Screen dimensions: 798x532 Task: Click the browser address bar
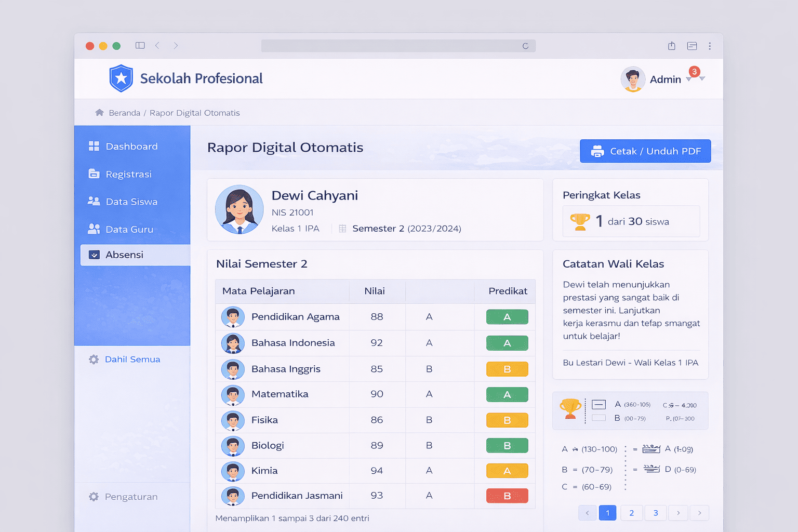(x=390, y=46)
